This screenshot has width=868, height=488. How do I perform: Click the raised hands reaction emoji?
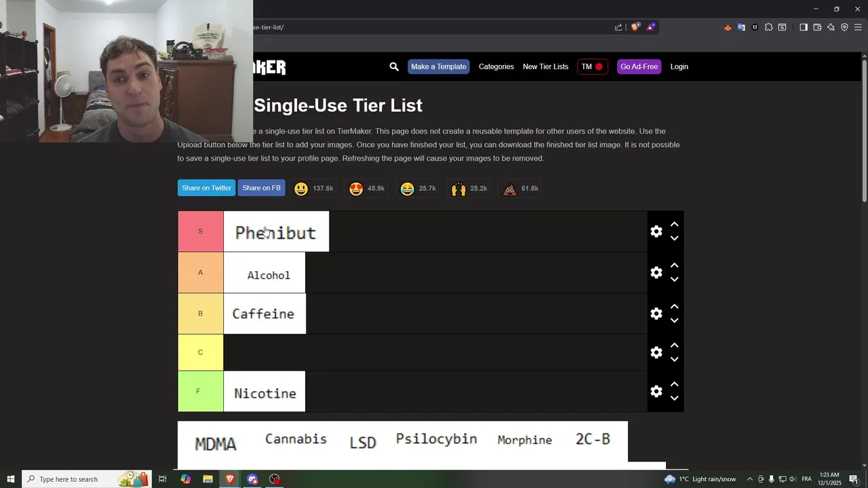[x=458, y=188]
